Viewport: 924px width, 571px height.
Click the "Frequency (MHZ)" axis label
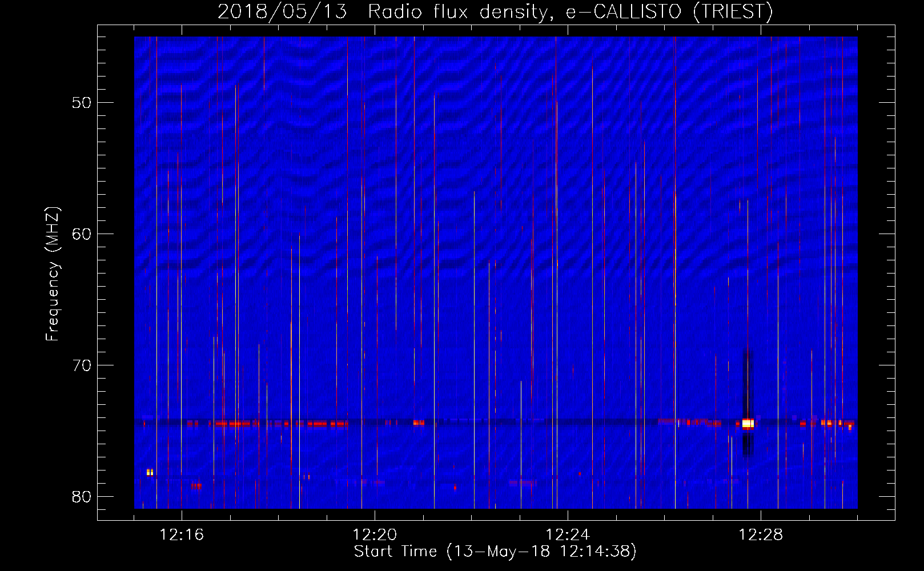(52, 274)
